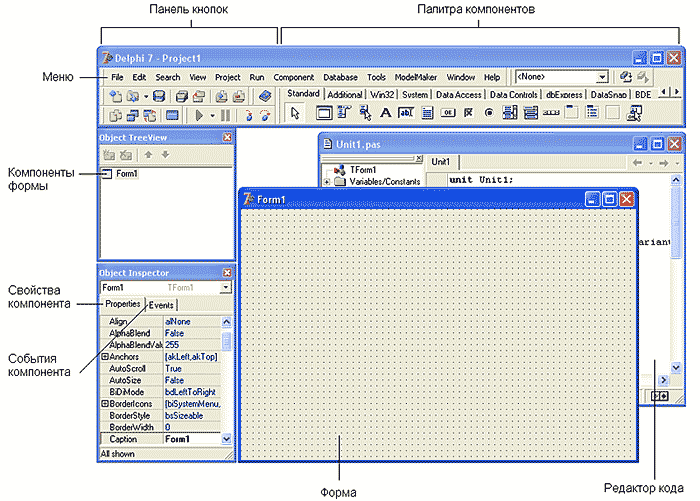This screenshot has height=501, width=700.
Task: Switch to the Events tab in Object Inspector
Action: (x=161, y=305)
